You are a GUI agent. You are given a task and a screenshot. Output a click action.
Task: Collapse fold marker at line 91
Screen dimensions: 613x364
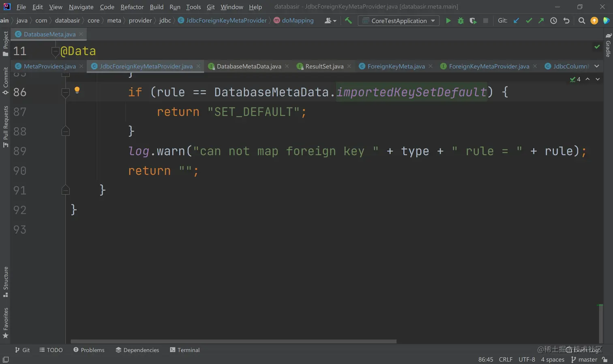(x=65, y=190)
